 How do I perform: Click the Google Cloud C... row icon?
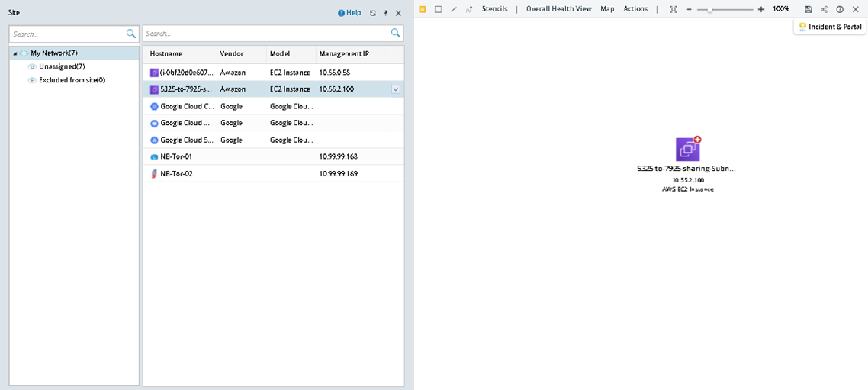tap(154, 106)
